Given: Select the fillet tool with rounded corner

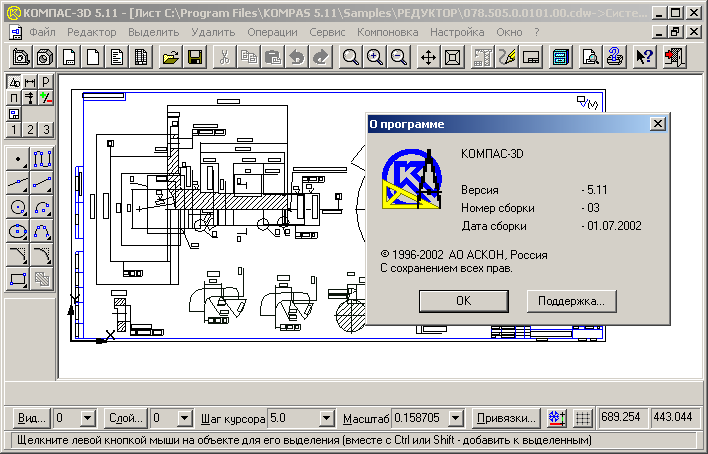Looking at the screenshot, I should 42,255.
